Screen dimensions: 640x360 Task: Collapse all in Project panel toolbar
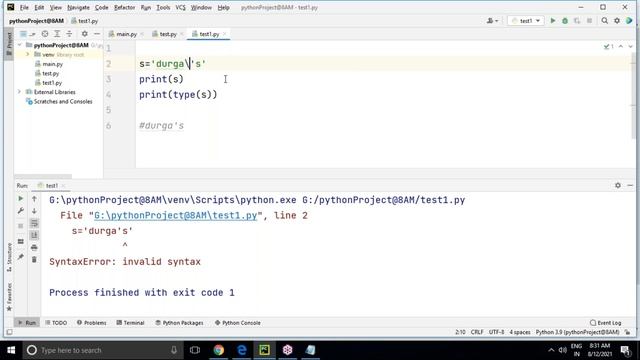click(69, 34)
